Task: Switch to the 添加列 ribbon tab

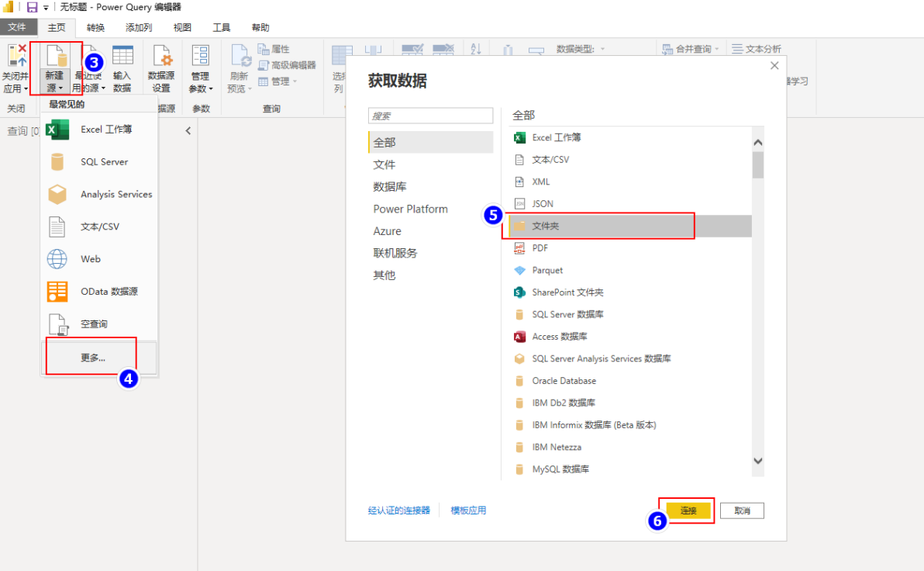Action: [139, 27]
